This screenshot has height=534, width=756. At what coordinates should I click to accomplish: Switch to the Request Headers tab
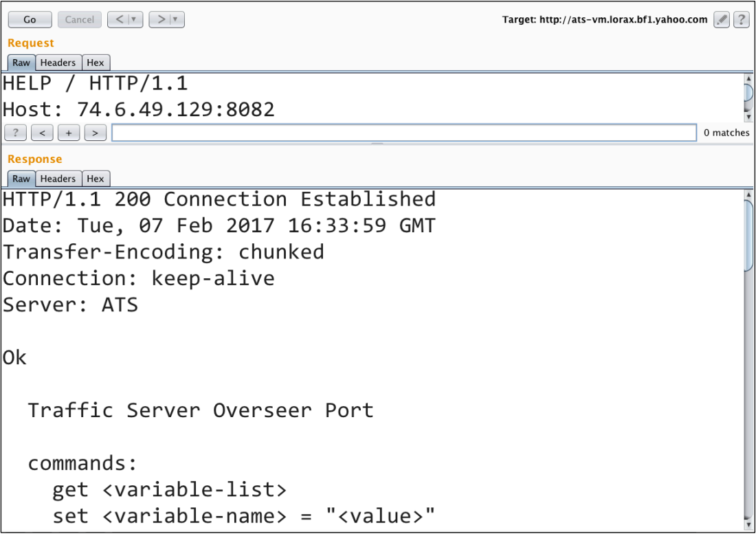58,63
